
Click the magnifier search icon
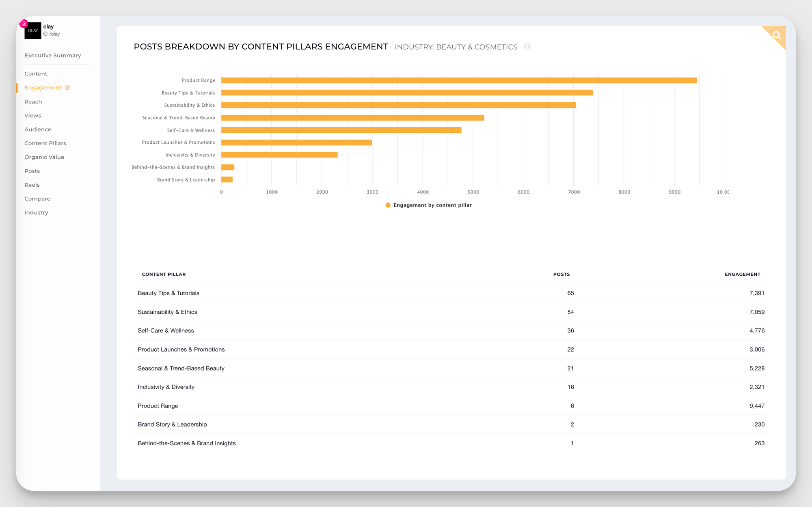click(x=776, y=35)
